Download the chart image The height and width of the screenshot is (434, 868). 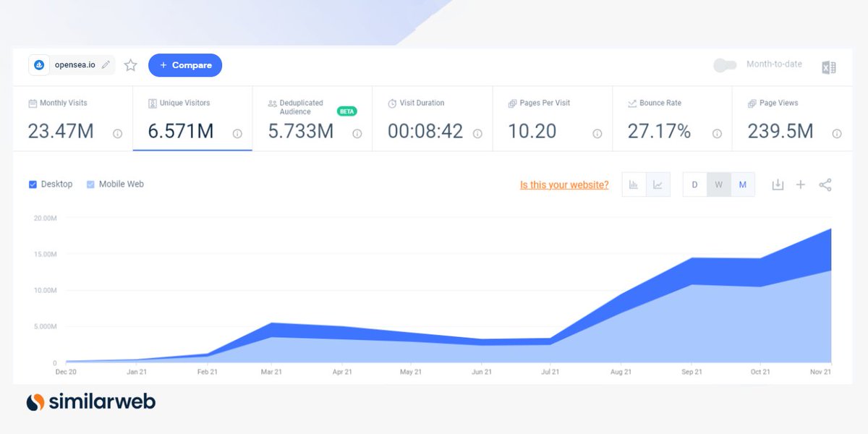click(778, 184)
